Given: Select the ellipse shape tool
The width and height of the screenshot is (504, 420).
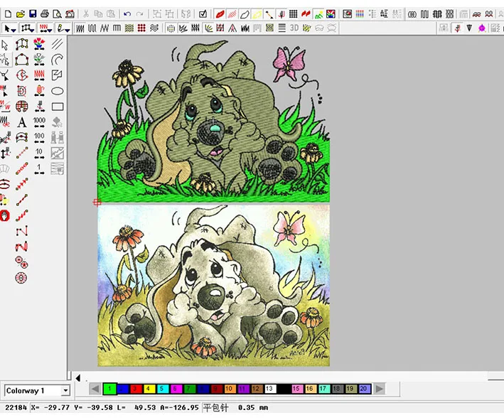Looking at the screenshot, I should (58, 91).
